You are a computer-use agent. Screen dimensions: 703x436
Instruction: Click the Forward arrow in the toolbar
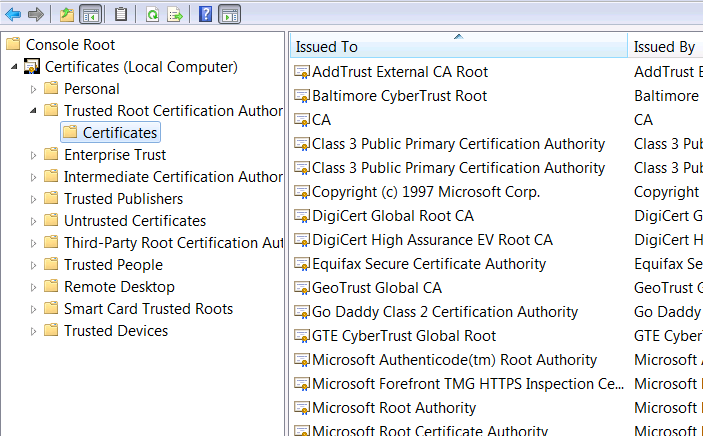click(35, 14)
